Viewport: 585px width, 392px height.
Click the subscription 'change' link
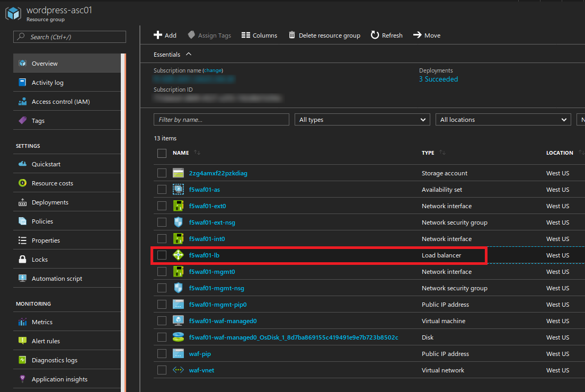(x=213, y=70)
